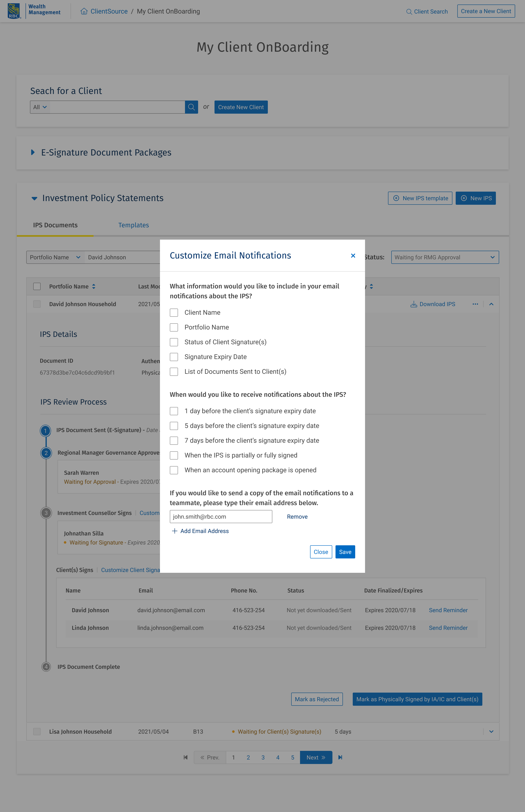Jump to last page icon

pyautogui.click(x=340, y=757)
